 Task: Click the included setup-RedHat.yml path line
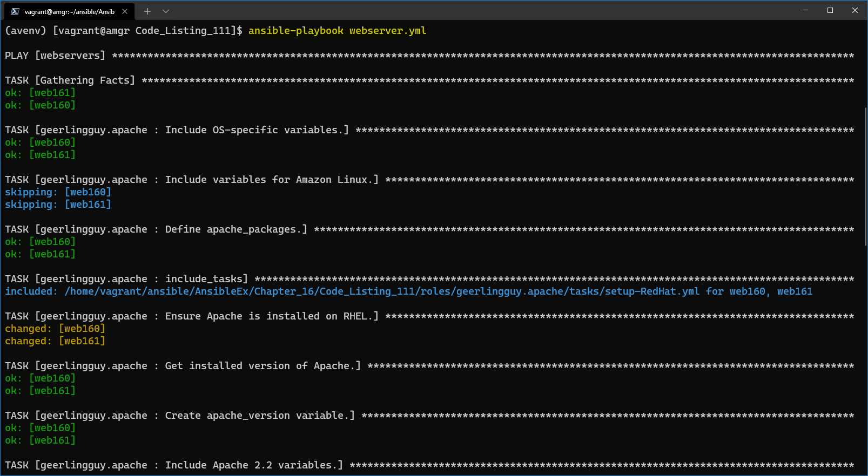click(x=409, y=291)
